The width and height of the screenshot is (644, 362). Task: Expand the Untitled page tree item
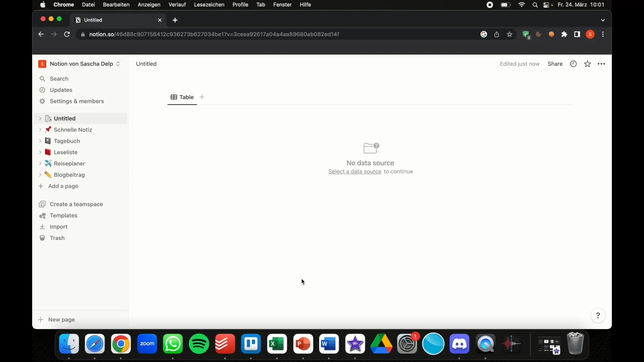[x=40, y=118]
